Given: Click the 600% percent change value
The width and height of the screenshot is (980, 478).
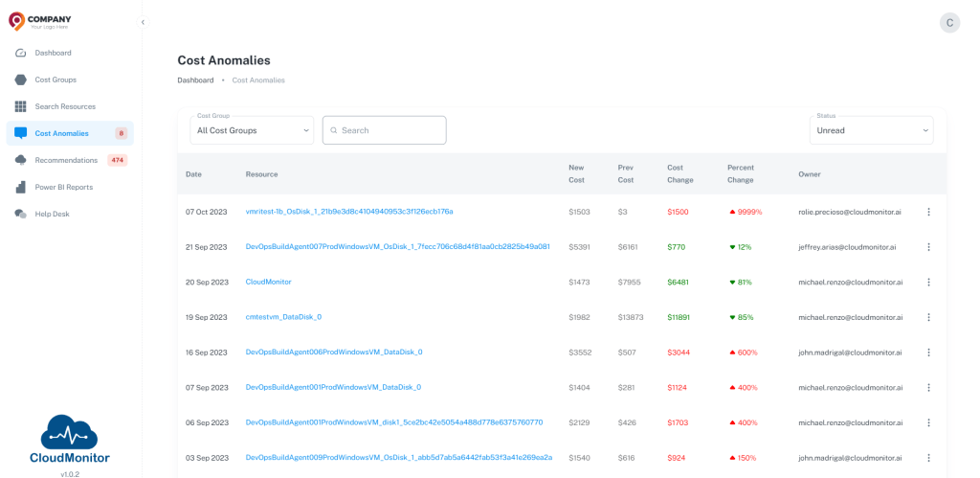Looking at the screenshot, I should point(747,353).
